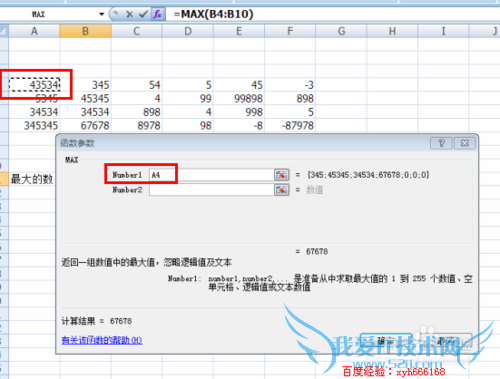
Task: Open the dialog help question mark button
Action: coord(441,143)
